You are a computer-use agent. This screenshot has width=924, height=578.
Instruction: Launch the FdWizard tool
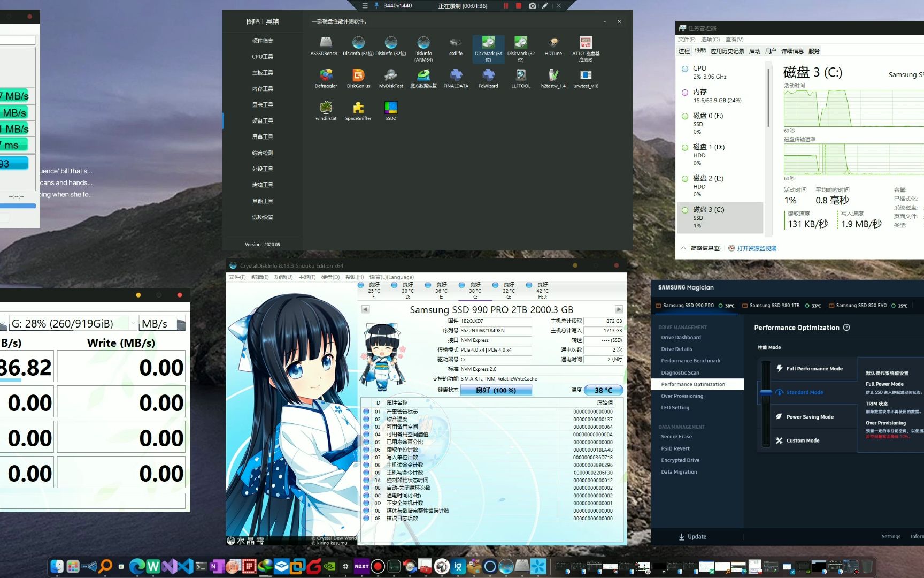pos(488,79)
